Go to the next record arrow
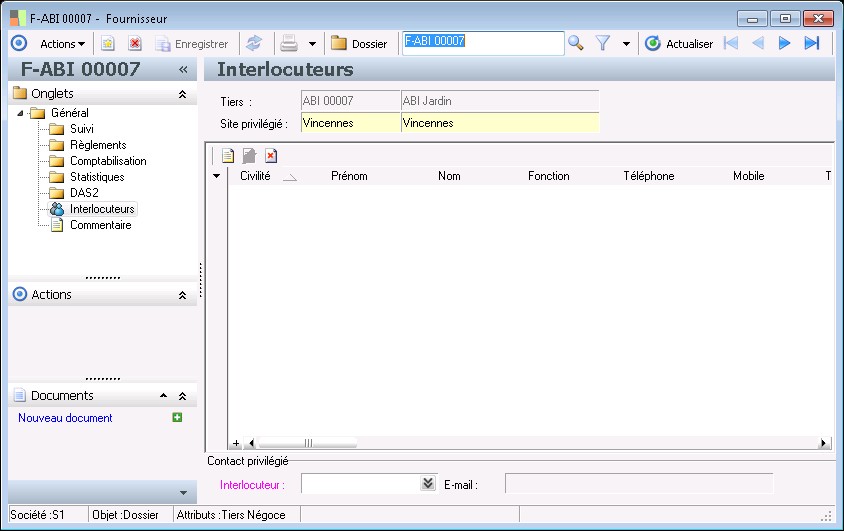Viewport: 844px width, 531px height. pyautogui.click(x=785, y=43)
